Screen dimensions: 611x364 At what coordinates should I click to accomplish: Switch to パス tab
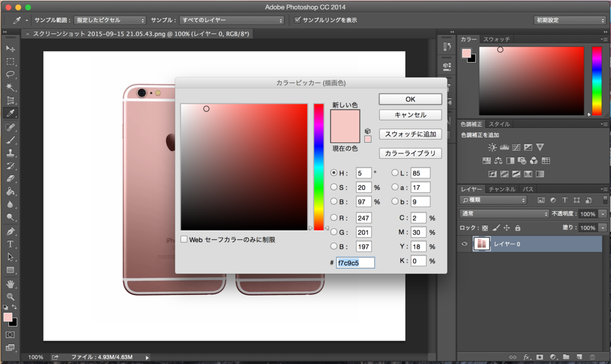tap(528, 189)
